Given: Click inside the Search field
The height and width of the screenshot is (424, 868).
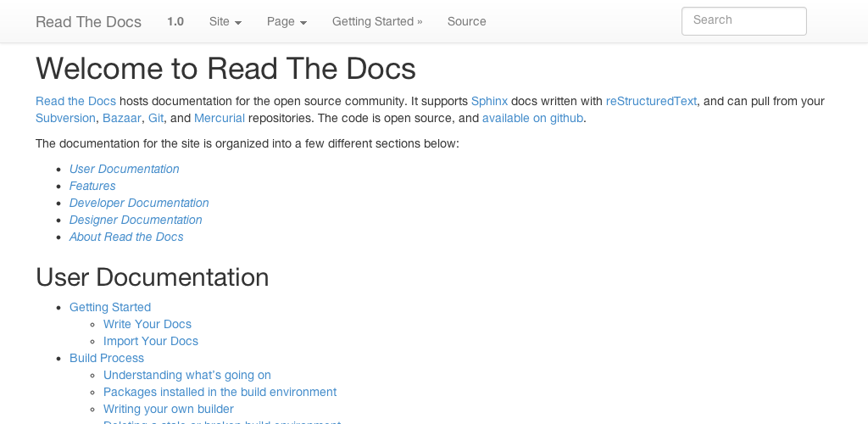Looking at the screenshot, I should pos(743,21).
